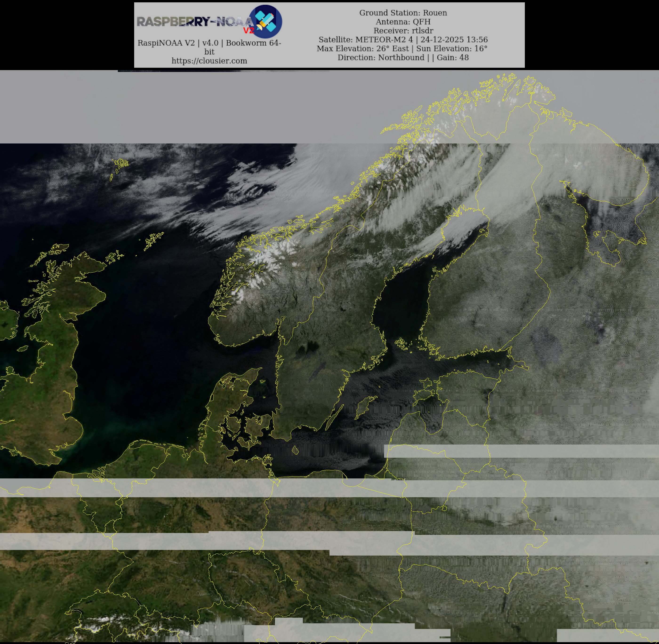Select the Max Elevation text line
The height and width of the screenshot is (644, 659).
[x=402, y=48]
